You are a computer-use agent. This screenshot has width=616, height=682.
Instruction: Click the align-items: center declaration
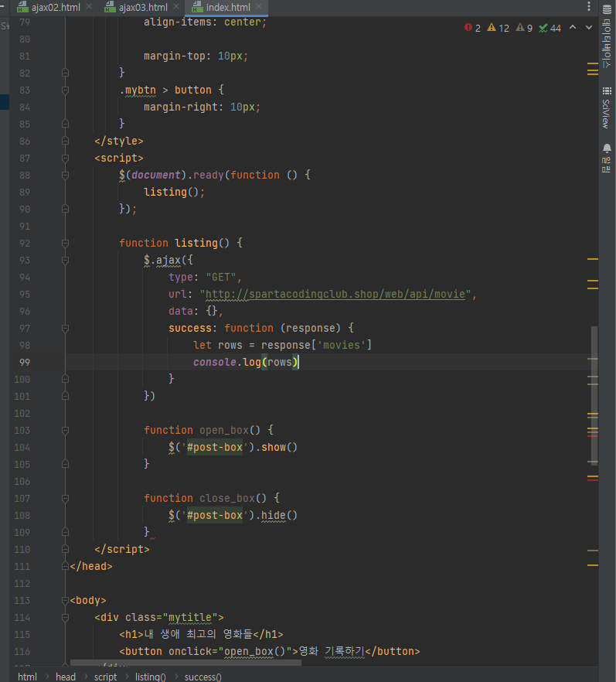(205, 22)
